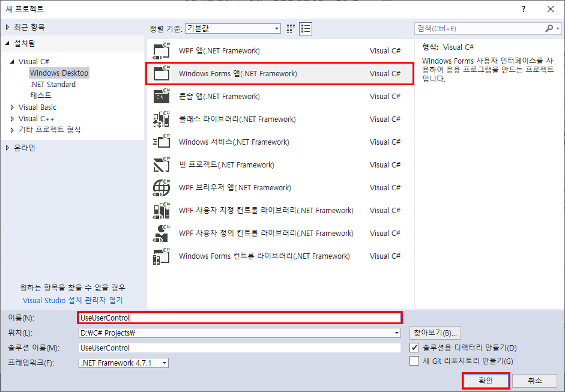Close the 새 프로젝트 dialog
Viewport: 565px width, 392px height.
(x=551, y=10)
